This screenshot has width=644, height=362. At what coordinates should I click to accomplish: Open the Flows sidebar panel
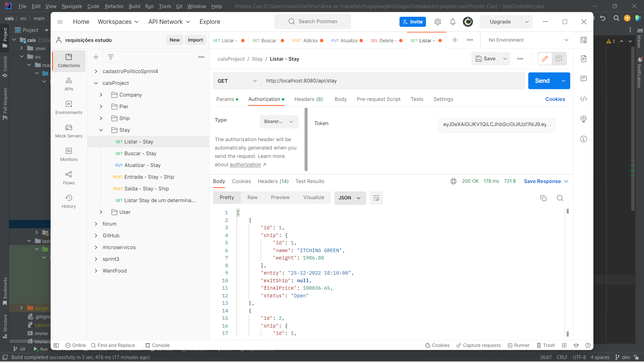click(69, 178)
